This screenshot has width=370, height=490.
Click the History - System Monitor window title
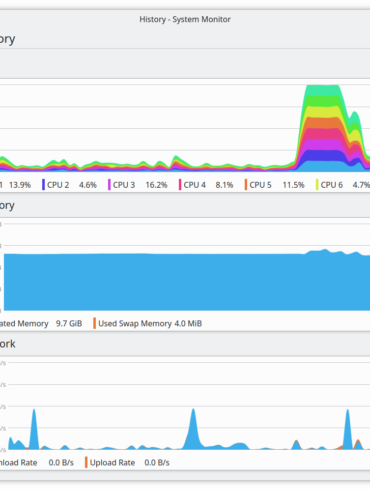(x=185, y=19)
